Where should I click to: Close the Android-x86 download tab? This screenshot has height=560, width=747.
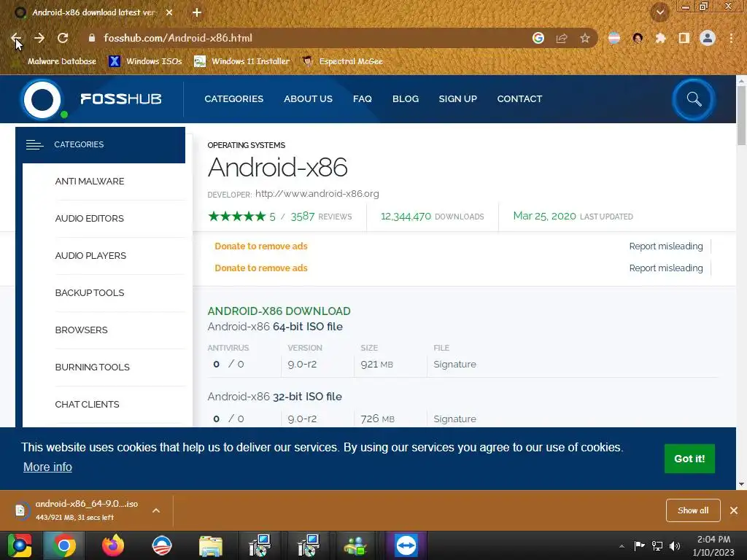tap(169, 12)
